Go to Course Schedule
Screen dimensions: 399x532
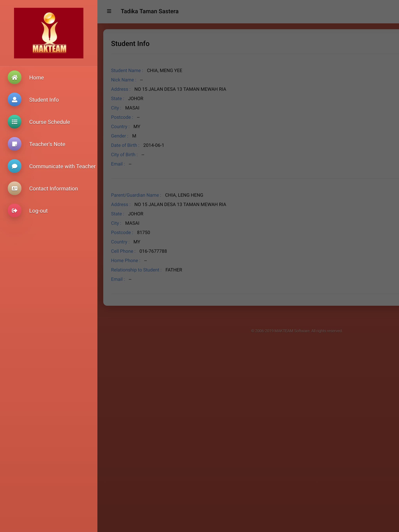(49, 122)
